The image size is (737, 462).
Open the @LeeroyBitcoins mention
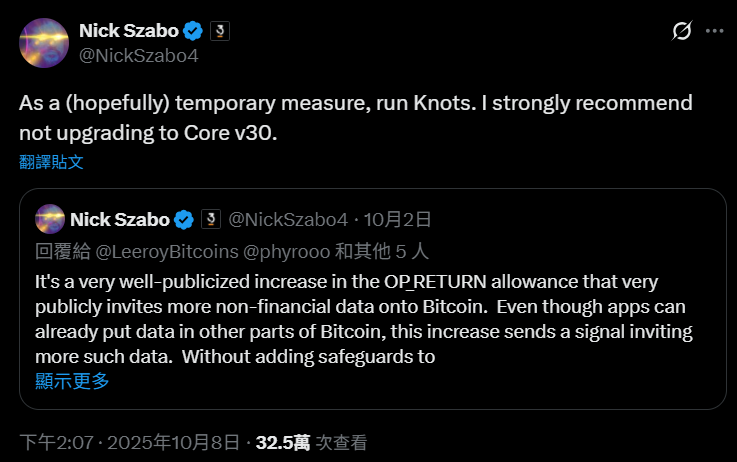pyautogui.click(x=153, y=250)
